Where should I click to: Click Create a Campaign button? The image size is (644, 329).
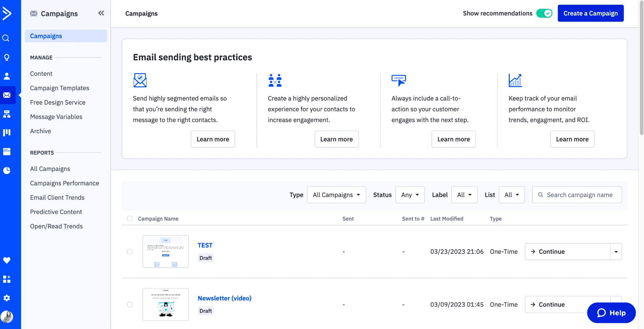[590, 13]
